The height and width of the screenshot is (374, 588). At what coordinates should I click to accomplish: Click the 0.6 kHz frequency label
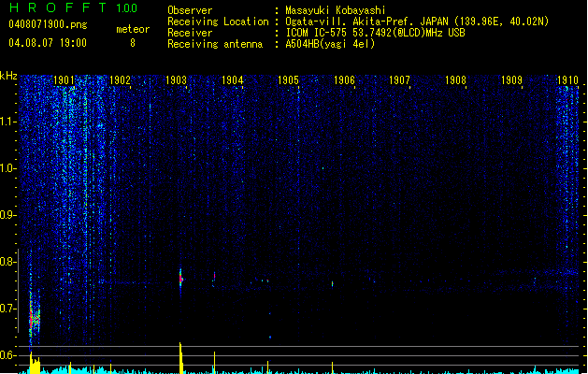point(7,355)
